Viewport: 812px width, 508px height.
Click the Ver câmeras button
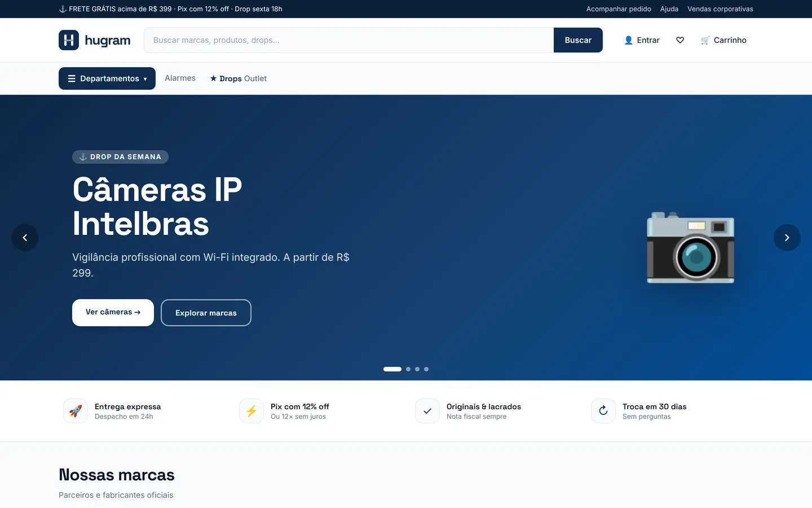113,313
